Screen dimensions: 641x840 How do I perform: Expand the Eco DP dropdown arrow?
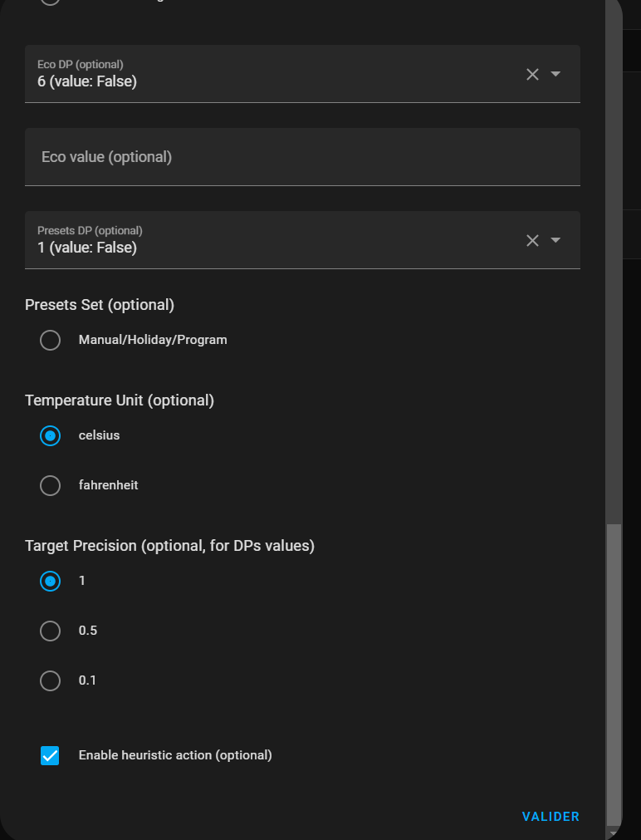[556, 74]
